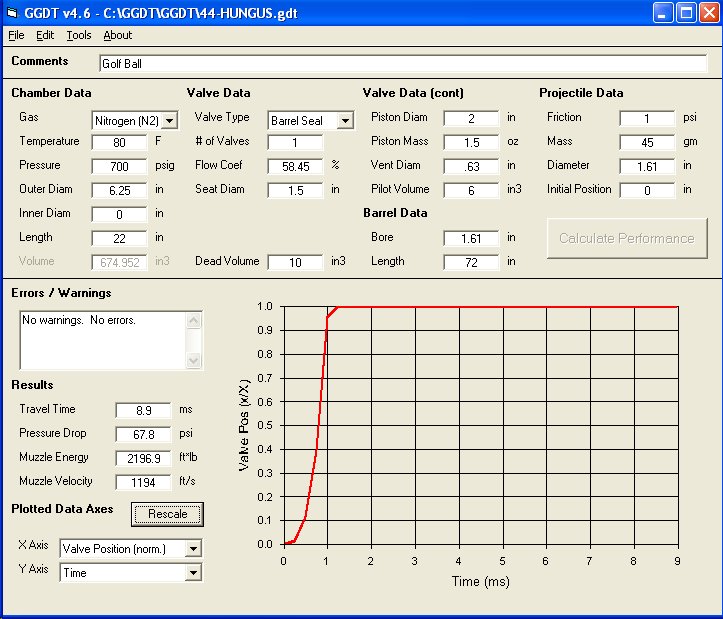Maximize the GGDT window

click(686, 13)
